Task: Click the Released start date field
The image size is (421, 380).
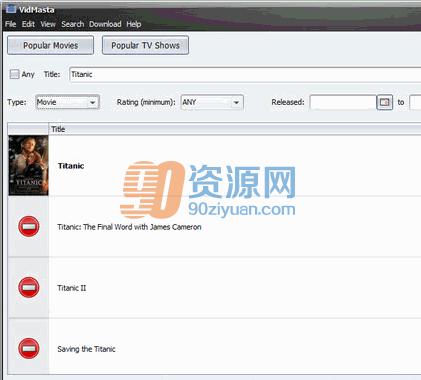Action: [343, 102]
